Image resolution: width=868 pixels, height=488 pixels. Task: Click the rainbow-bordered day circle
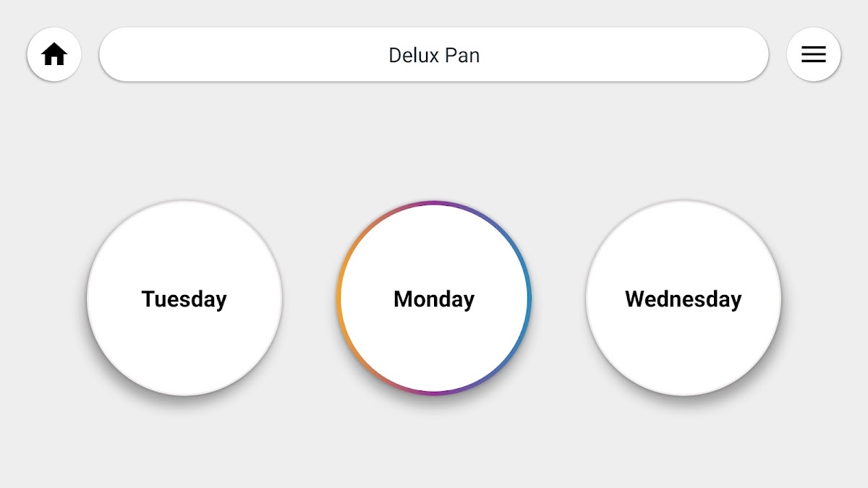point(434,298)
